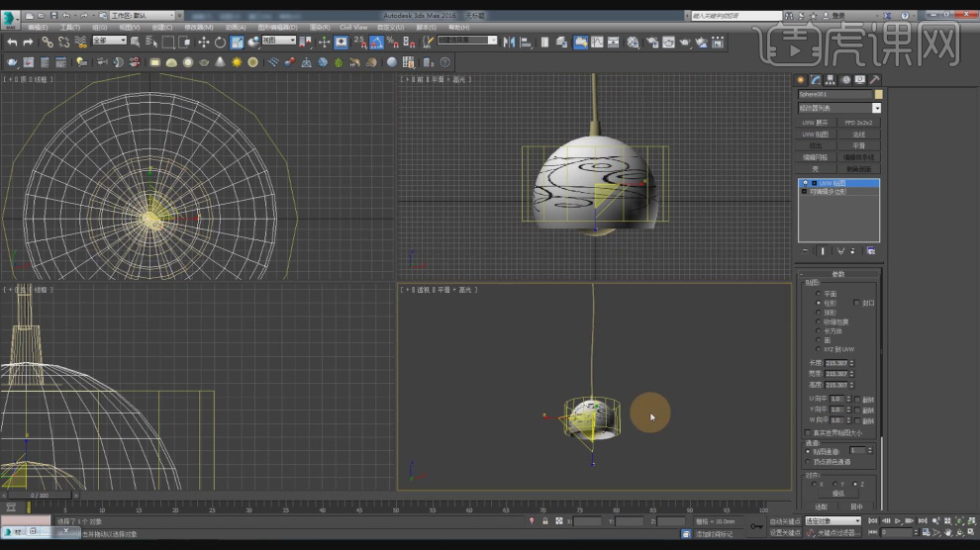Select the planar (平面) mapping radio button

coord(818,294)
